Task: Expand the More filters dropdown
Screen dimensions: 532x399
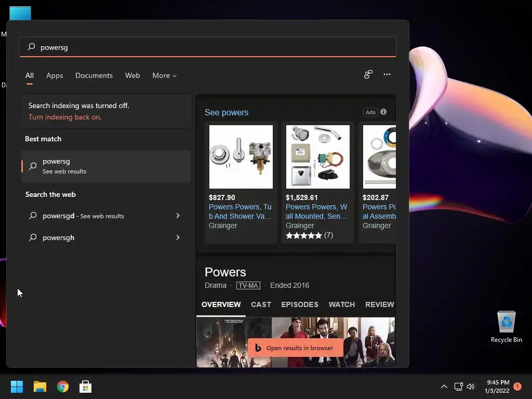Action: coord(165,76)
